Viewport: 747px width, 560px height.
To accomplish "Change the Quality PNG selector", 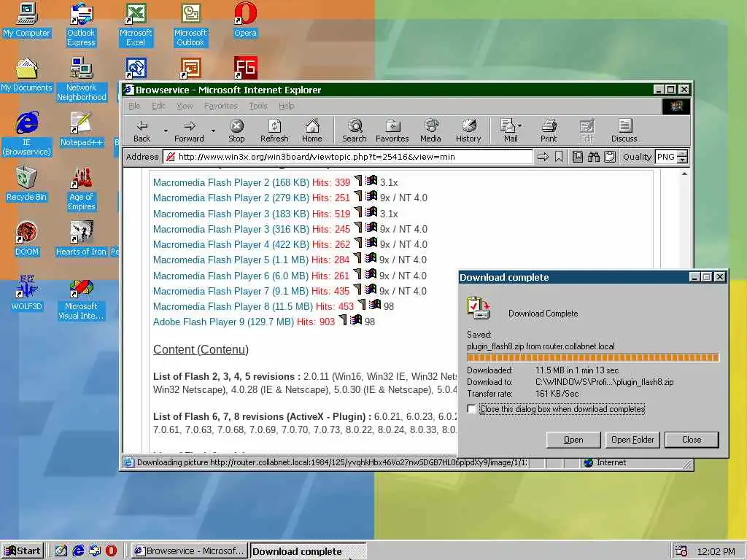I will [x=672, y=157].
